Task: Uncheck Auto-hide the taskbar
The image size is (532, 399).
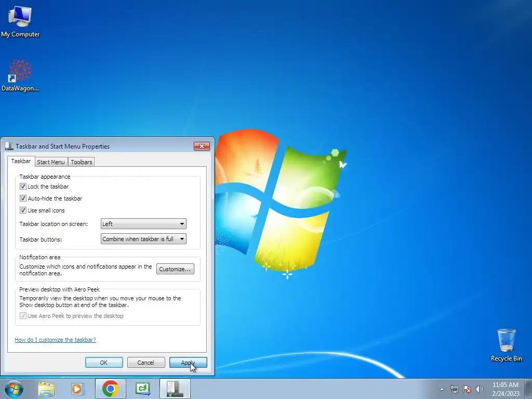Action: coord(23,198)
